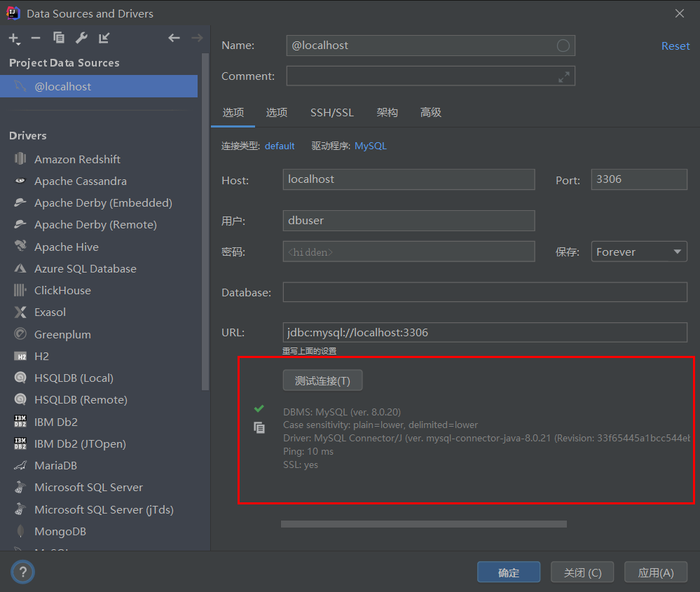Close the Data Sources and Drivers dialog
The width and height of the screenshot is (700, 592).
[680, 13]
